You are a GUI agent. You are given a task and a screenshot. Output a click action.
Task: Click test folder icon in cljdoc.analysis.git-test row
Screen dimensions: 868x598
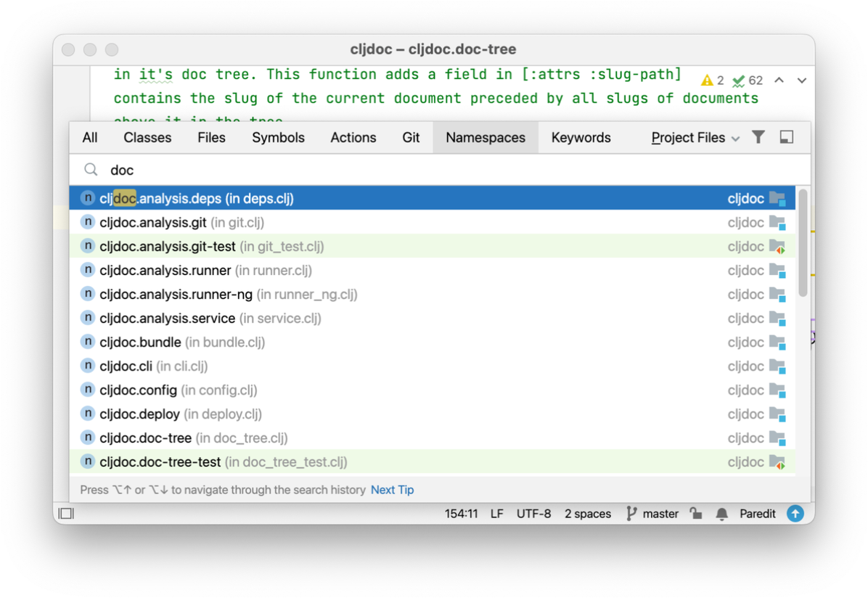(x=777, y=247)
